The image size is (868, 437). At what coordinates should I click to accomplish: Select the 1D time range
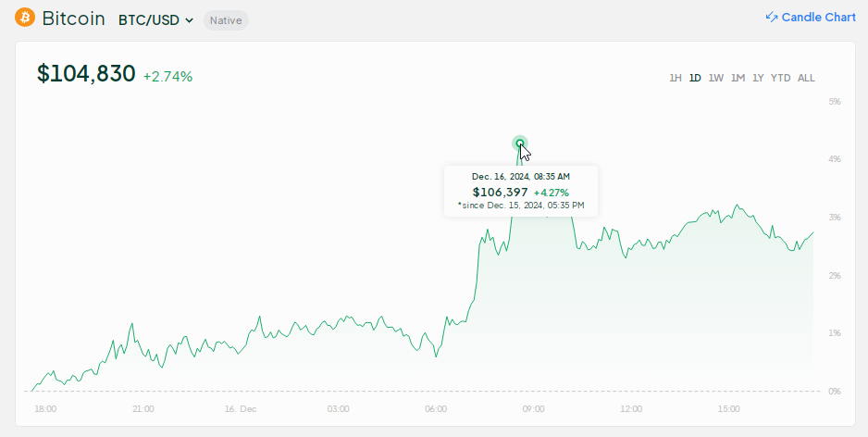click(695, 78)
